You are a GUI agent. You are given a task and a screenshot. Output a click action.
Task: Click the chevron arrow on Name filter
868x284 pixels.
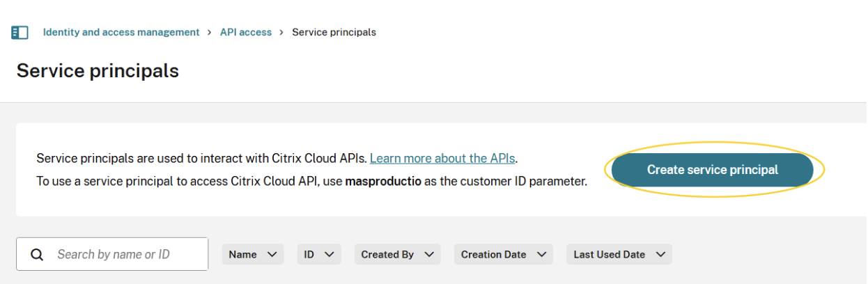coord(271,255)
